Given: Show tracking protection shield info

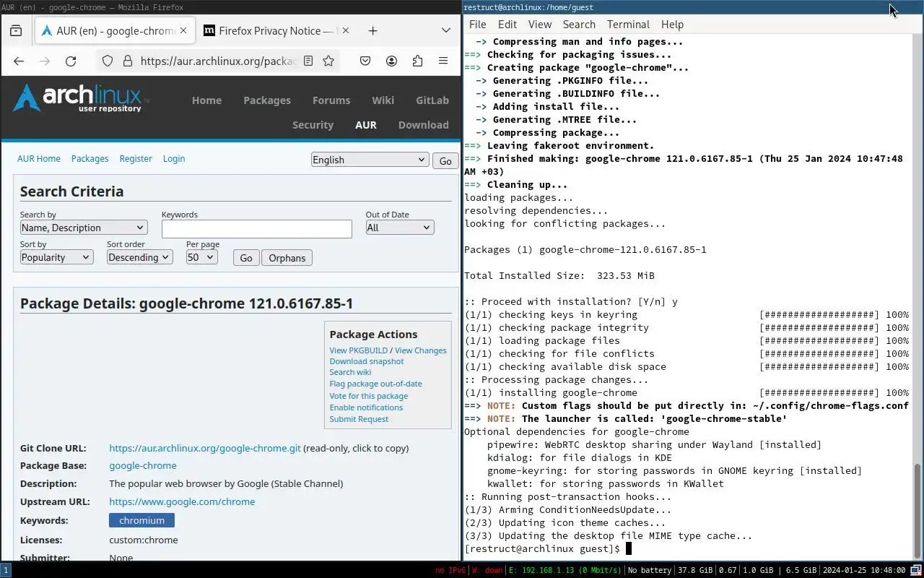Looking at the screenshot, I should coord(108,61).
